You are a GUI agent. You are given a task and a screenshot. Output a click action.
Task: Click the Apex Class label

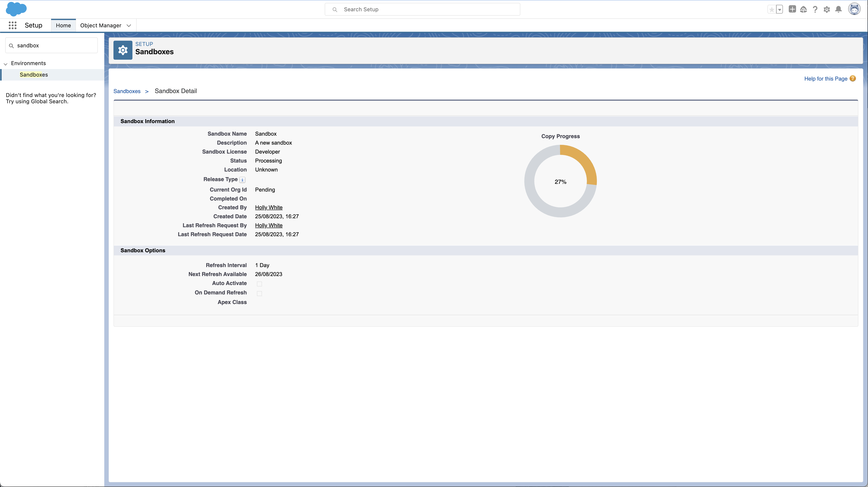(x=232, y=302)
